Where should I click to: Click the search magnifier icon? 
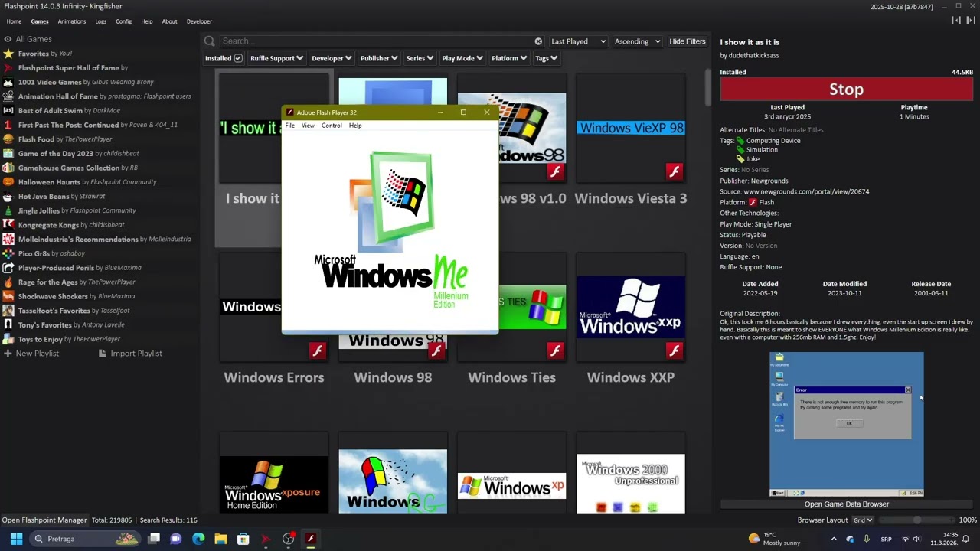click(x=209, y=41)
